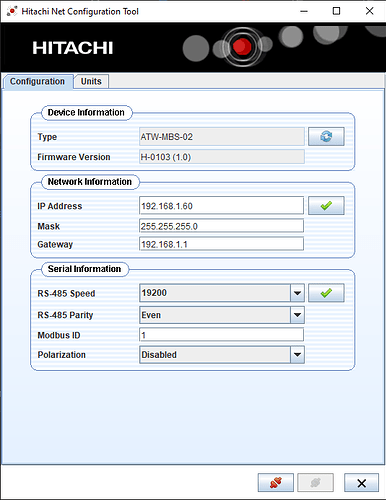Expand the Polarization dropdown
This screenshot has width=386, height=500.
tap(297, 355)
